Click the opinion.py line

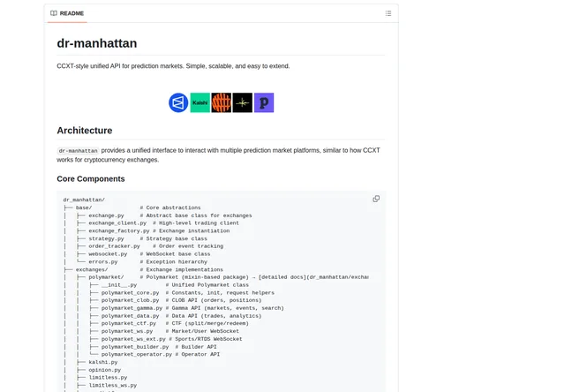coord(92,370)
